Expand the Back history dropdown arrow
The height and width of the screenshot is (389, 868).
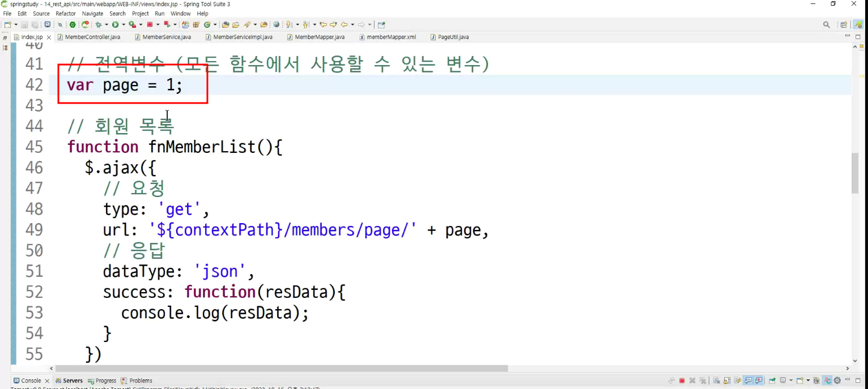352,25
